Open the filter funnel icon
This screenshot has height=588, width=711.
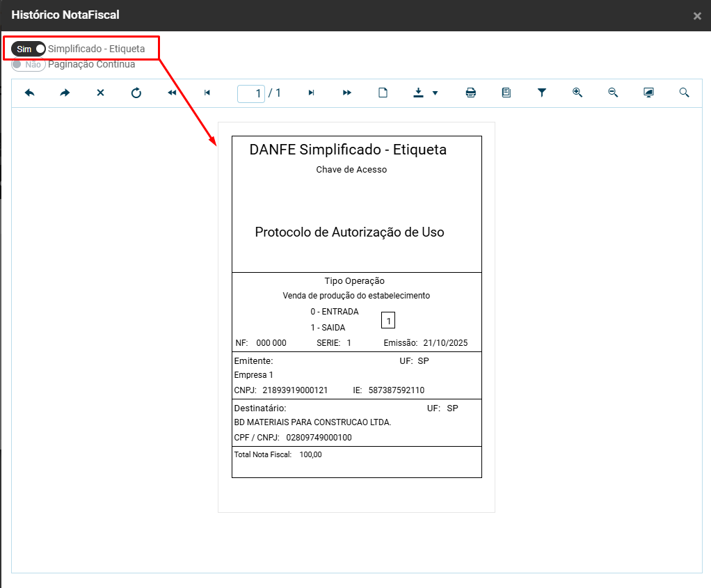pos(542,93)
